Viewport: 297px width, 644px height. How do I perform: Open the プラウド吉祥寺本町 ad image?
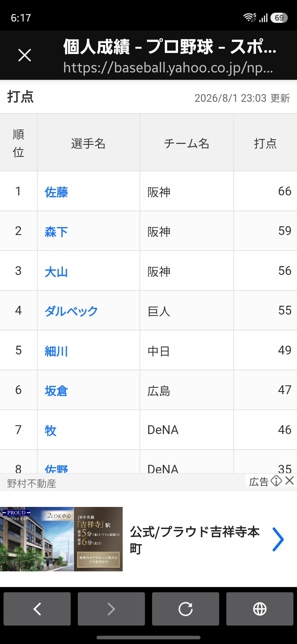coord(61,539)
